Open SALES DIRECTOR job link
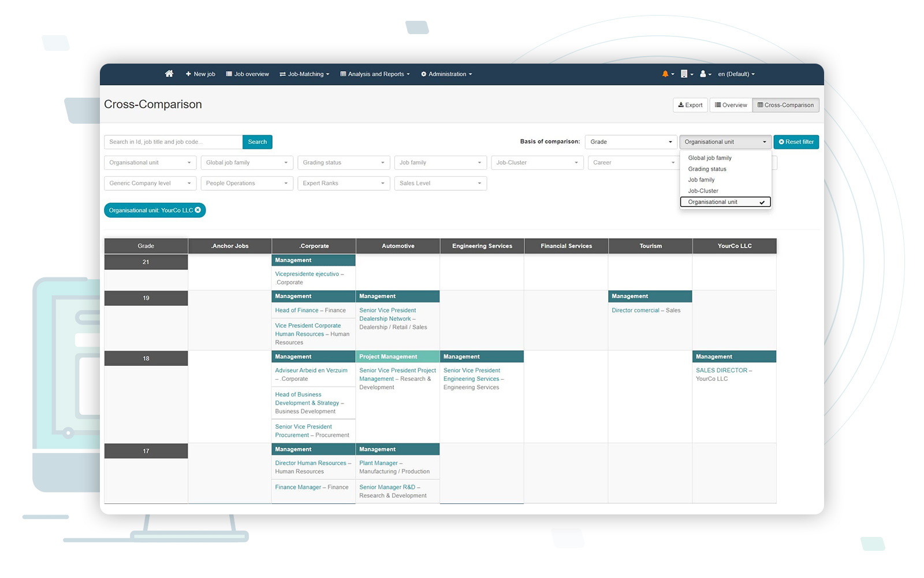This screenshot has width=924, height=578. pyautogui.click(x=721, y=370)
